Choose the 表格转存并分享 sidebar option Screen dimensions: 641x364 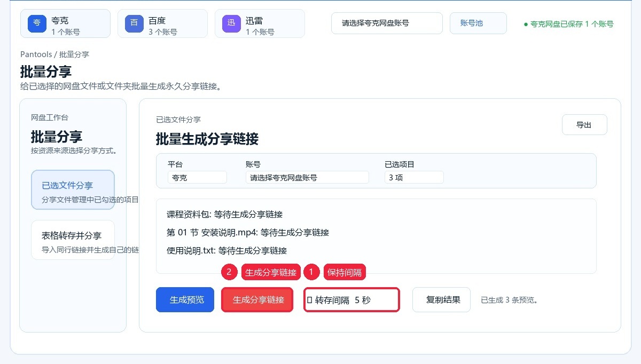(73, 240)
